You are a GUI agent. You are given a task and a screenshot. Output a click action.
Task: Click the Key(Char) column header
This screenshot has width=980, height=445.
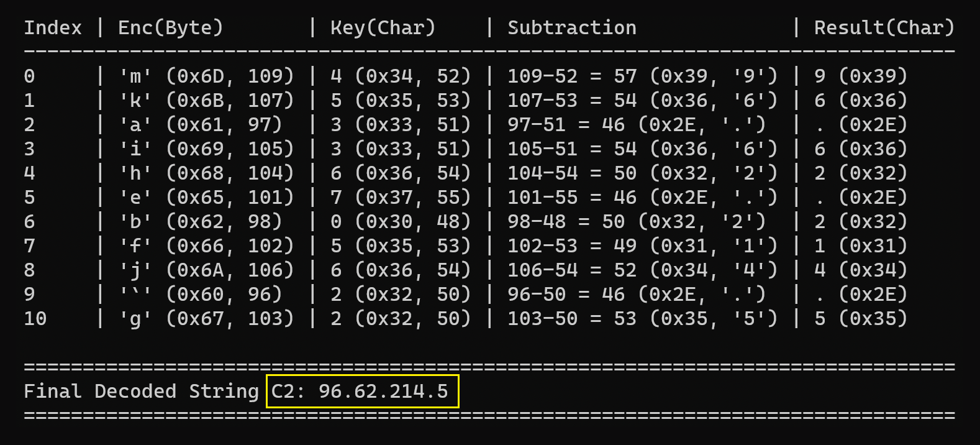(383, 28)
